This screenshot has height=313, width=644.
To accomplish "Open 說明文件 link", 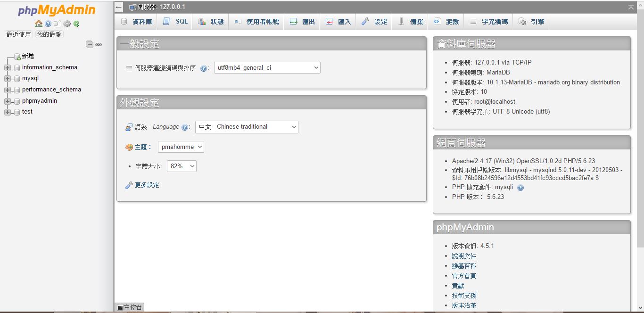I will coord(464,256).
